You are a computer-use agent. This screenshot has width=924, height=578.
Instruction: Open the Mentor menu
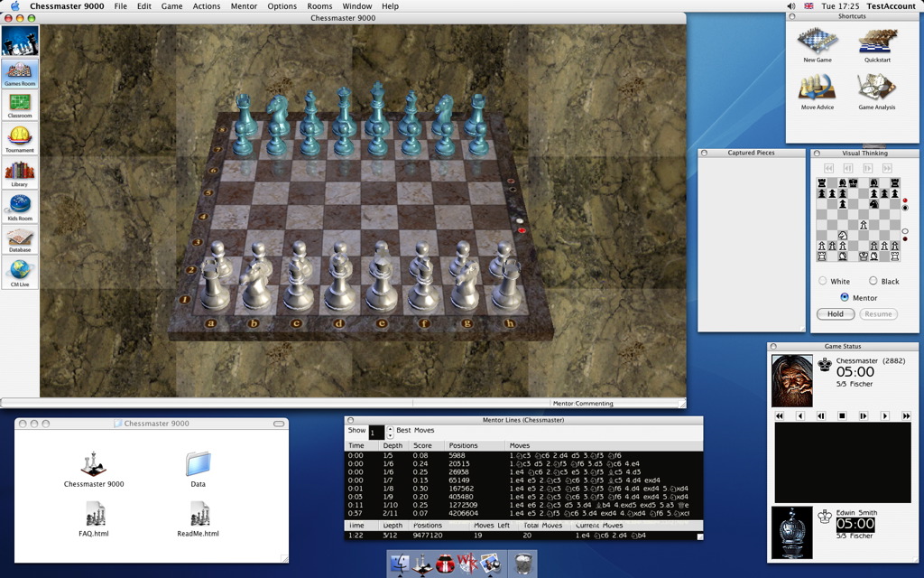tap(244, 6)
